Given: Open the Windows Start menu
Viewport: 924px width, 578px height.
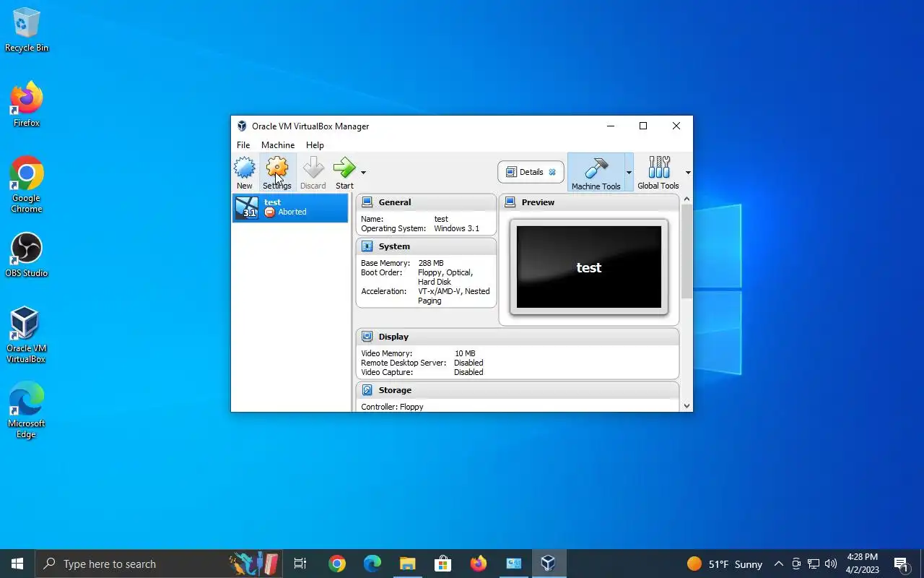Looking at the screenshot, I should tap(17, 564).
